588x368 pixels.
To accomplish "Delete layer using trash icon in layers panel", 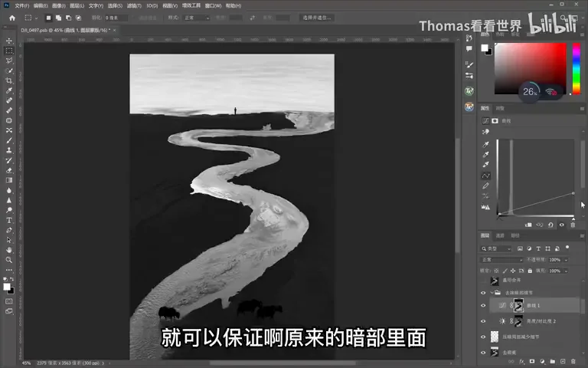I will pyautogui.click(x=573, y=361).
